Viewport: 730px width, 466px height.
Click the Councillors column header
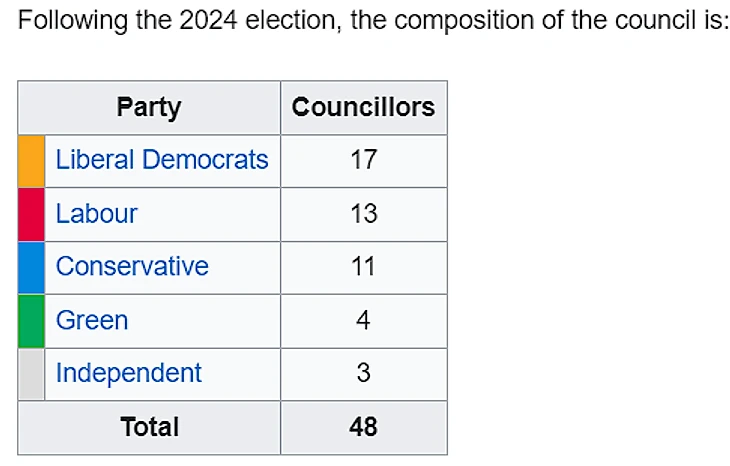click(x=363, y=107)
